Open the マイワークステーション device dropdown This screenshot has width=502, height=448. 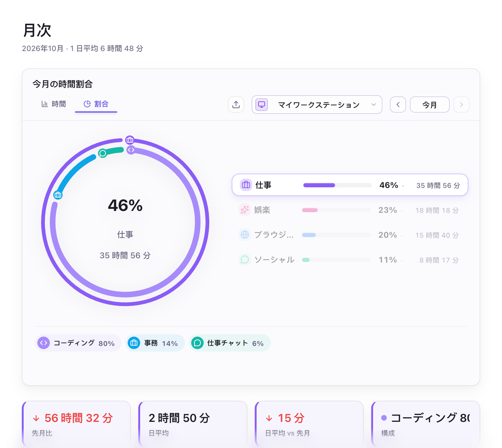pos(317,105)
